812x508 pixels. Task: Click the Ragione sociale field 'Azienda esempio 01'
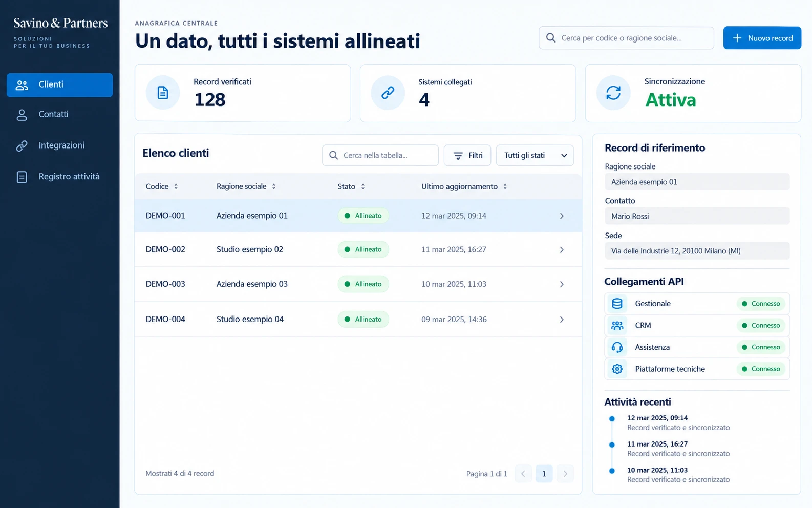pos(697,182)
